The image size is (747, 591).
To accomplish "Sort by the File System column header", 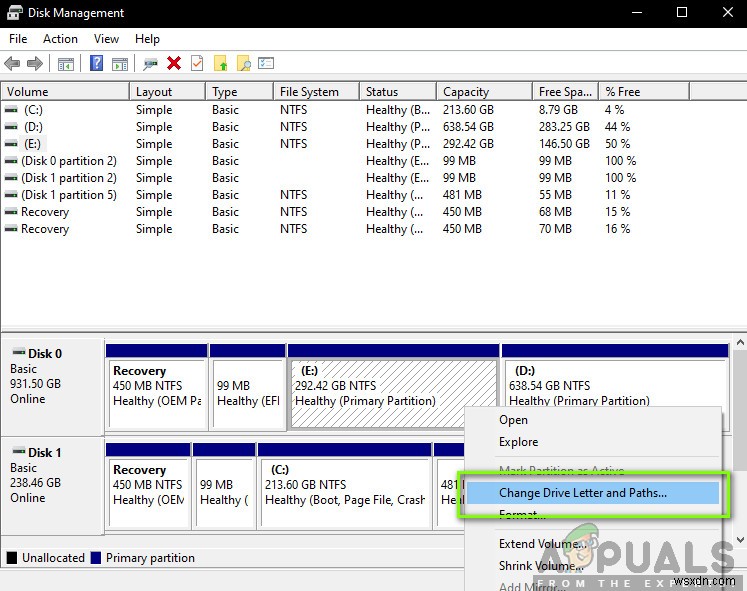I will (x=317, y=91).
